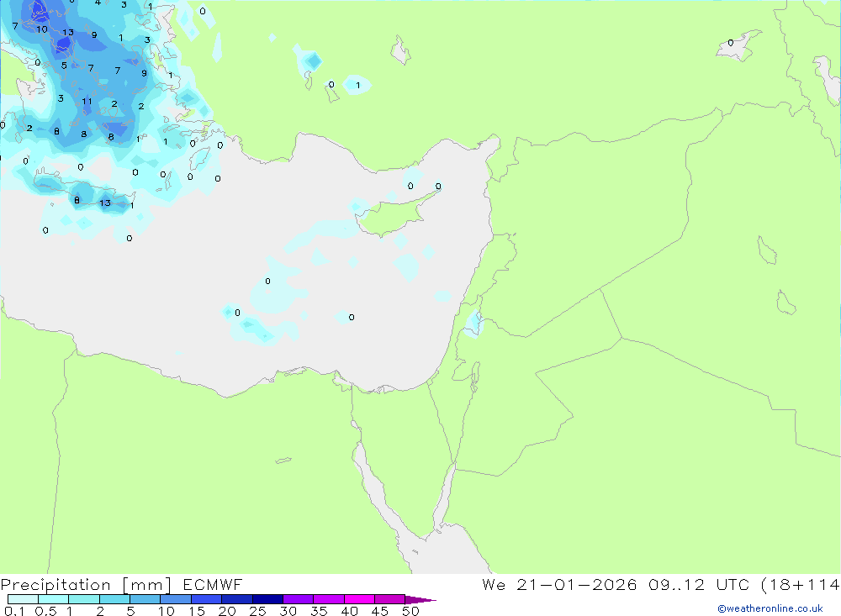Click the "45" legend scale label
Viewport: 841px width, 616px height.
[x=380, y=611]
